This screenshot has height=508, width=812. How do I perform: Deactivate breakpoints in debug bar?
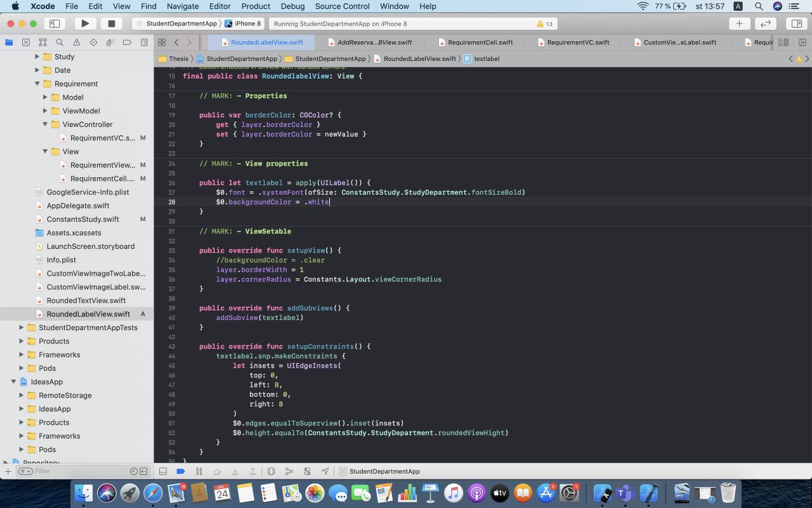click(181, 471)
